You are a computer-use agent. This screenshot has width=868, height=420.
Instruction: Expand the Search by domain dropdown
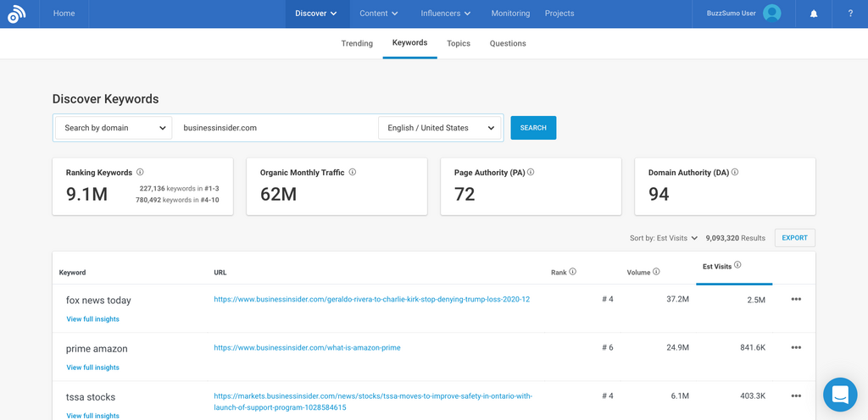(114, 128)
